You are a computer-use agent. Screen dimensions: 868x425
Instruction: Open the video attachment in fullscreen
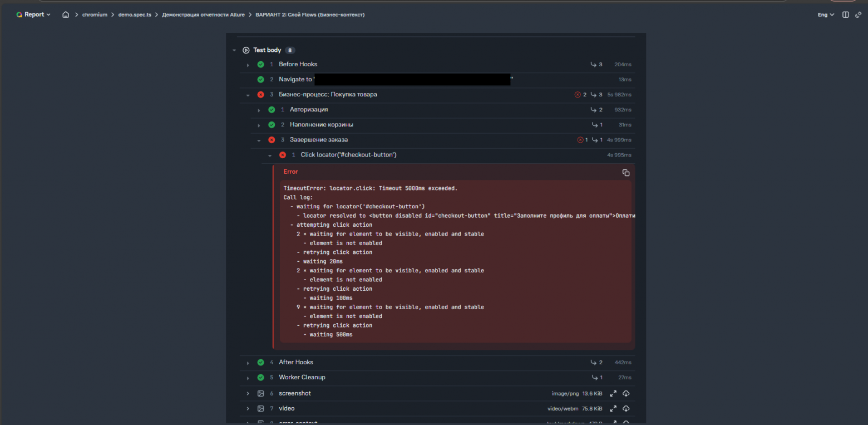tap(613, 408)
